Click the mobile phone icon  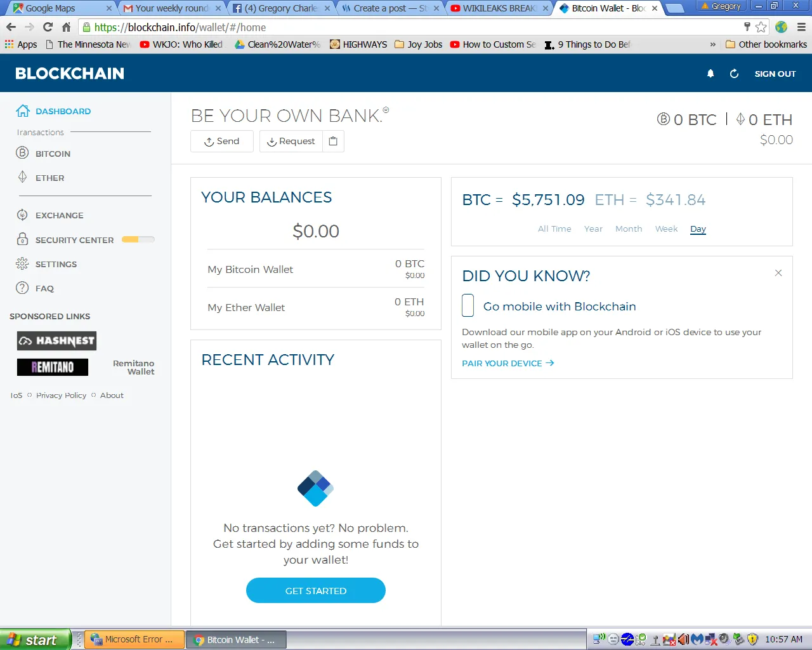click(468, 305)
